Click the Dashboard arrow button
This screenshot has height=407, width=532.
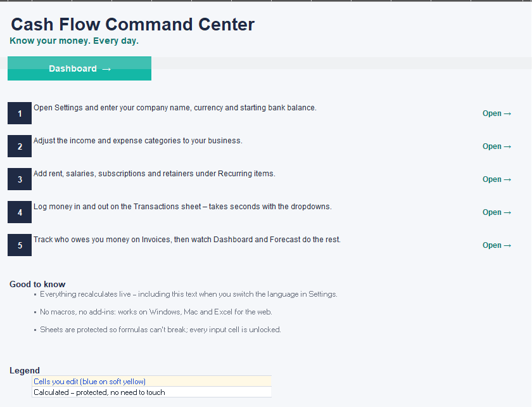[79, 68]
